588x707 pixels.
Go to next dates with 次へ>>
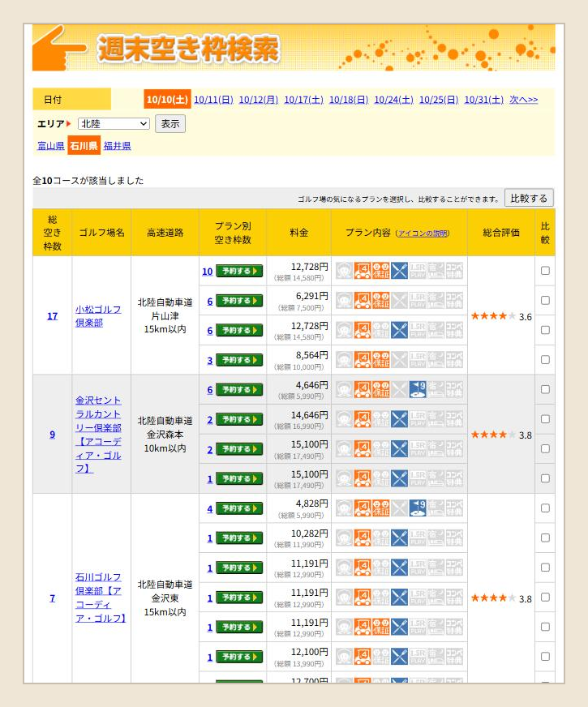point(523,100)
